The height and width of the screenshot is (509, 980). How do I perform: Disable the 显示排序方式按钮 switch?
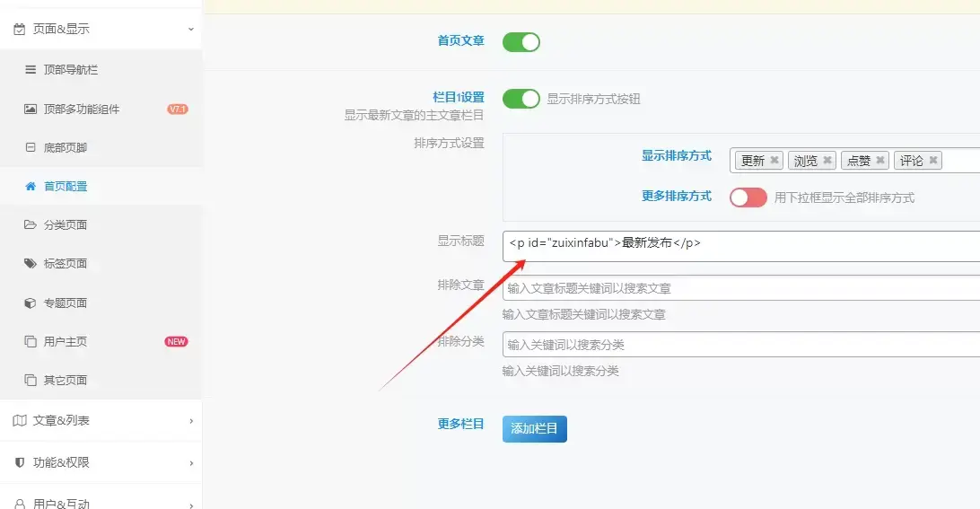point(521,99)
